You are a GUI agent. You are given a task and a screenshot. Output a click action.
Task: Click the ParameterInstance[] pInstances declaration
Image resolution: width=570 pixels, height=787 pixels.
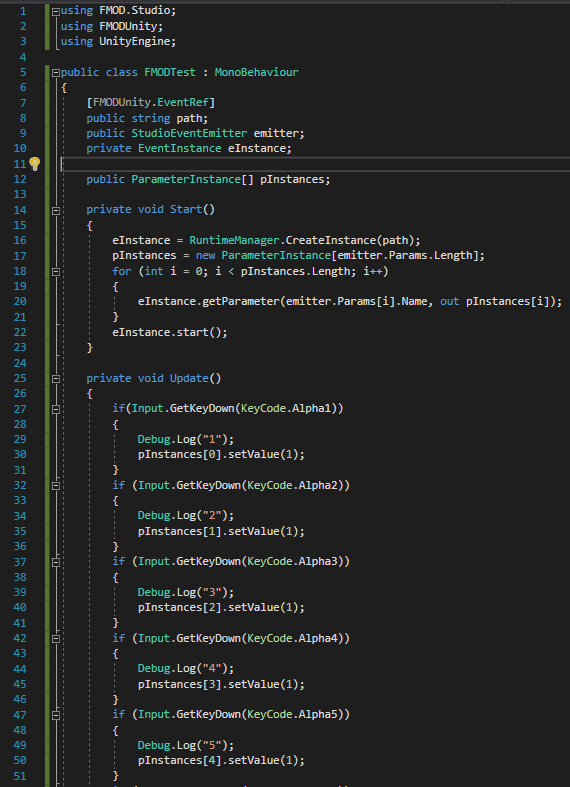[208, 179]
